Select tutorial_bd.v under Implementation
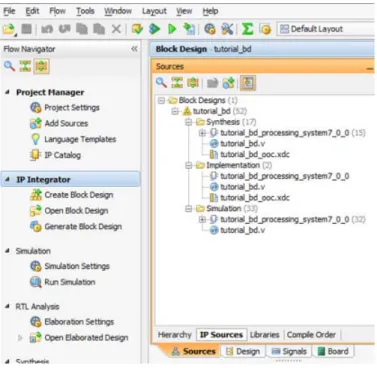377x368 pixels. pos(237,187)
